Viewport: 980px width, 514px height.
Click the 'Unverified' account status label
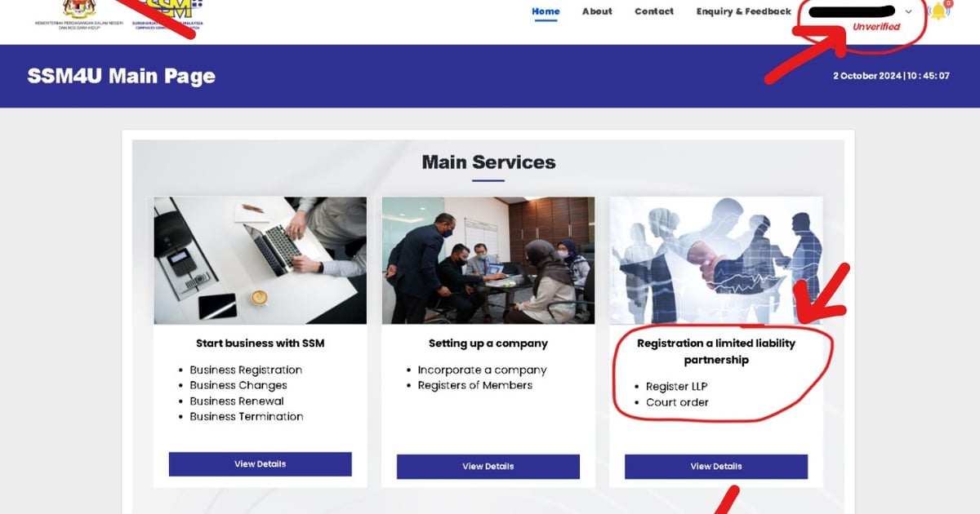coord(876,26)
